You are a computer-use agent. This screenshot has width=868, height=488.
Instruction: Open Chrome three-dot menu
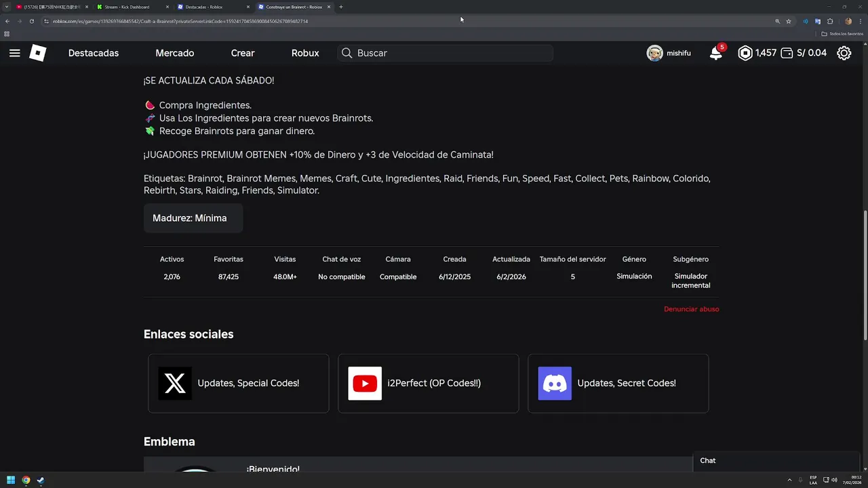tap(861, 21)
